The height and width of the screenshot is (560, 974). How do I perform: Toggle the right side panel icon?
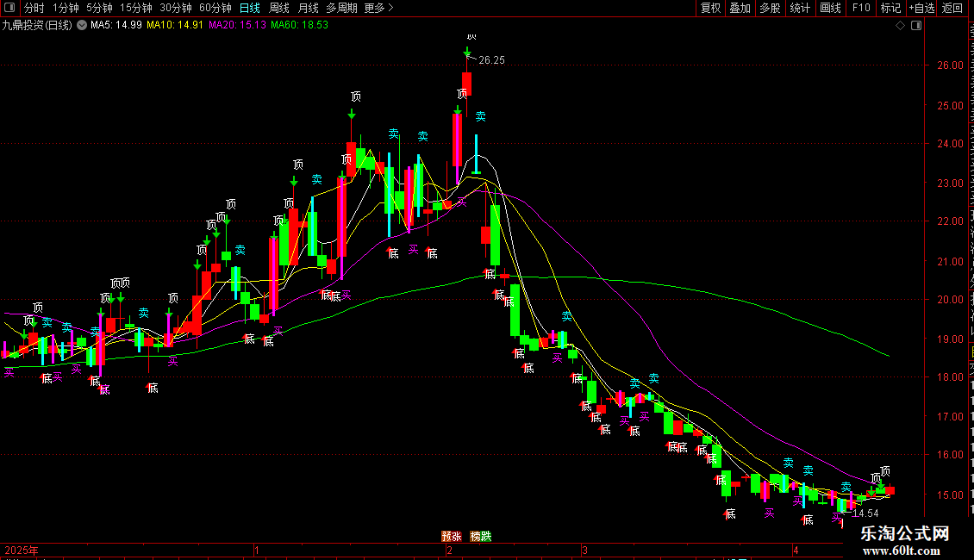tap(916, 26)
